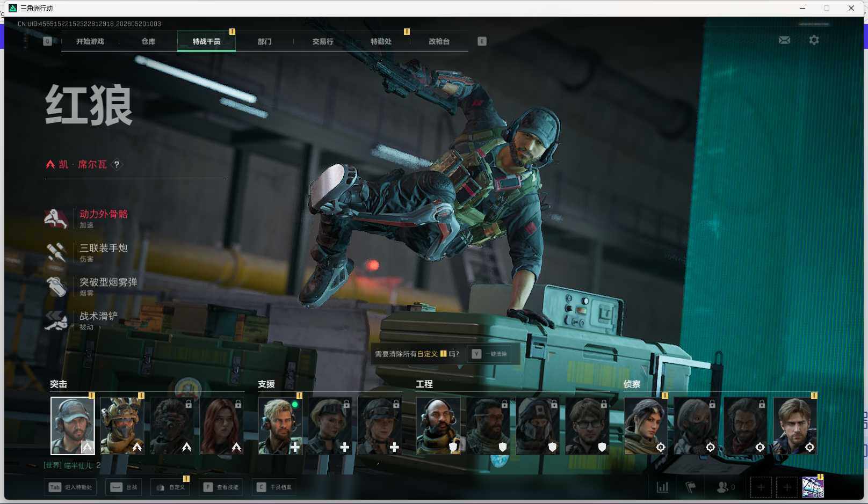Minimize the 三角洲行动 window
This screenshot has width=868, height=504.
tap(802, 8)
